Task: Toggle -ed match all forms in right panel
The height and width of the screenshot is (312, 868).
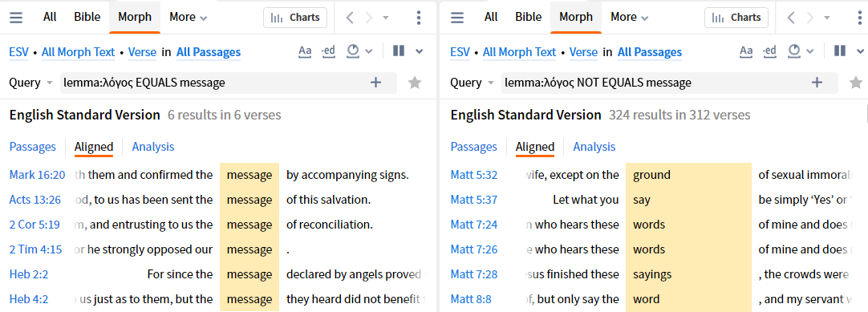Action: [770, 51]
